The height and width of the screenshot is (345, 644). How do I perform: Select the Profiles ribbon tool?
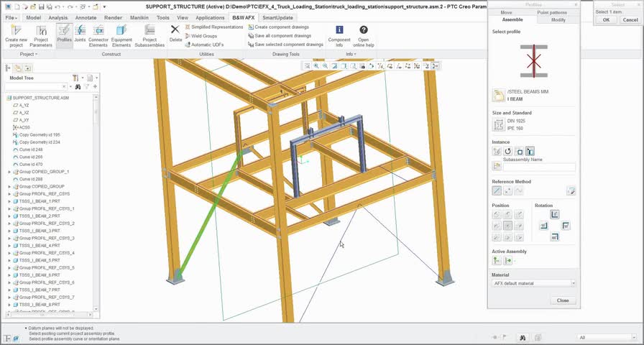pos(64,35)
